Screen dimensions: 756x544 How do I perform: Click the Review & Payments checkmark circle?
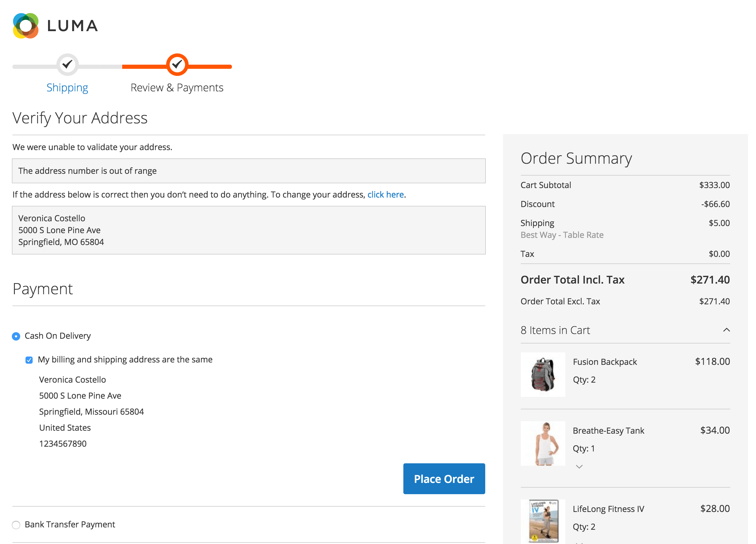[x=177, y=64]
